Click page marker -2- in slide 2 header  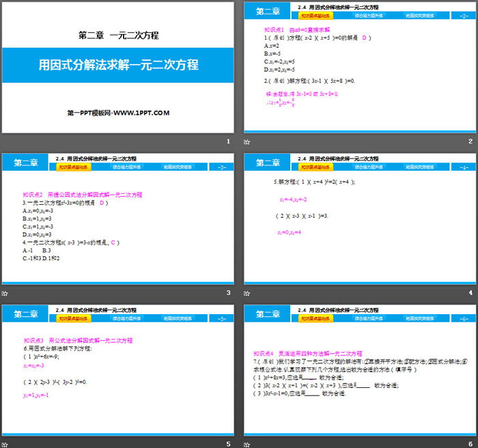pyautogui.click(x=464, y=16)
